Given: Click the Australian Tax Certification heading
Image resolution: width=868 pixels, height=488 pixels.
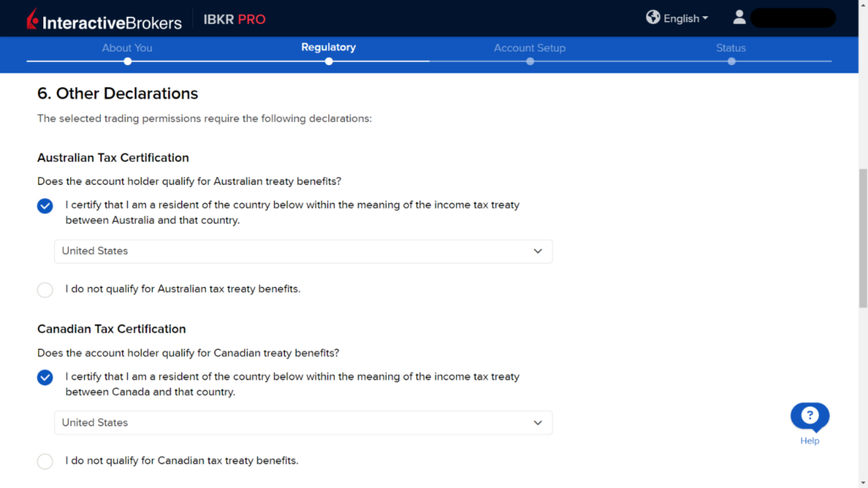Looking at the screenshot, I should tap(113, 158).
